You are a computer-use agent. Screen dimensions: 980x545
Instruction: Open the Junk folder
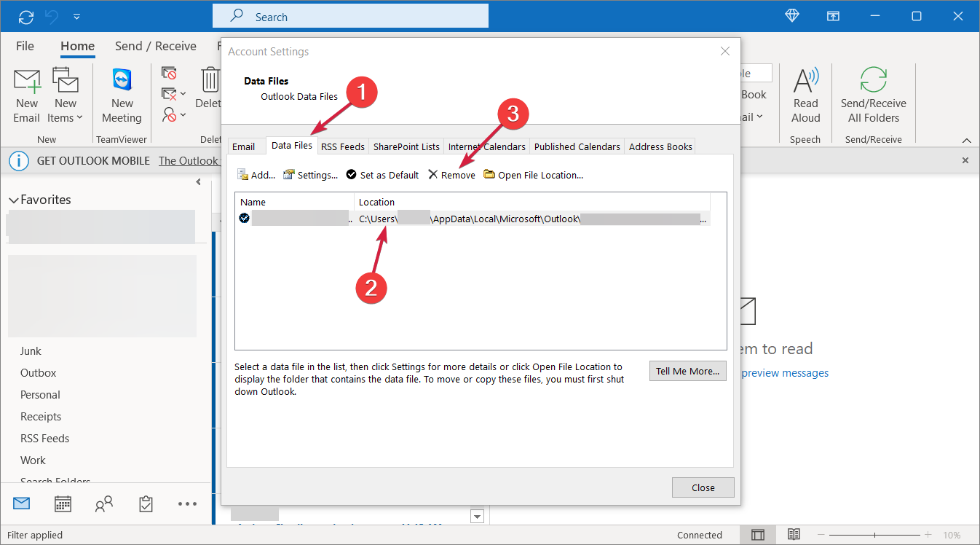[x=31, y=351]
